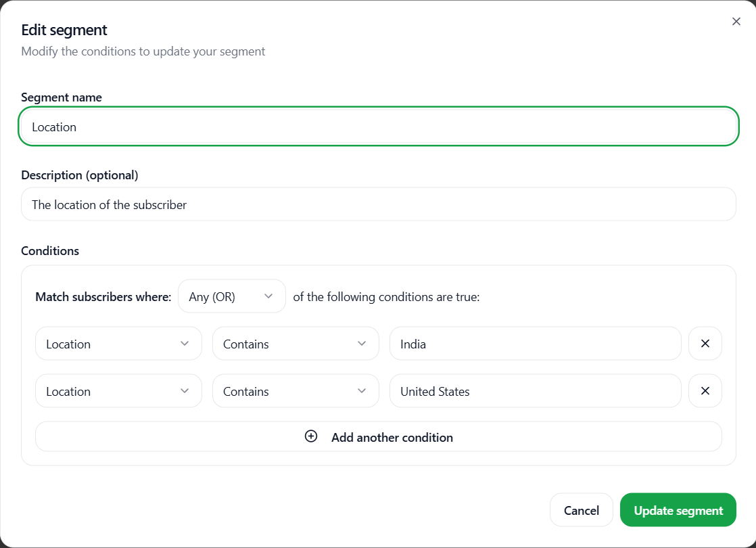Viewport: 756px width, 548px height.
Task: Remove the United States condition row
Action: point(705,390)
